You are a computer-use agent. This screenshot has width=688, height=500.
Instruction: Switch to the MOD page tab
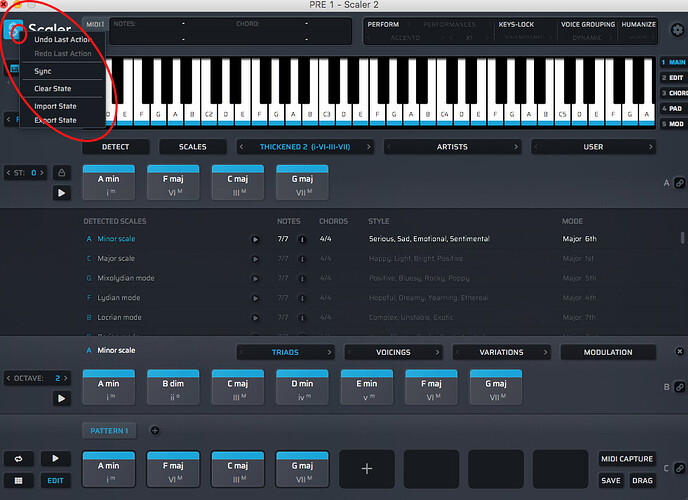click(674, 124)
